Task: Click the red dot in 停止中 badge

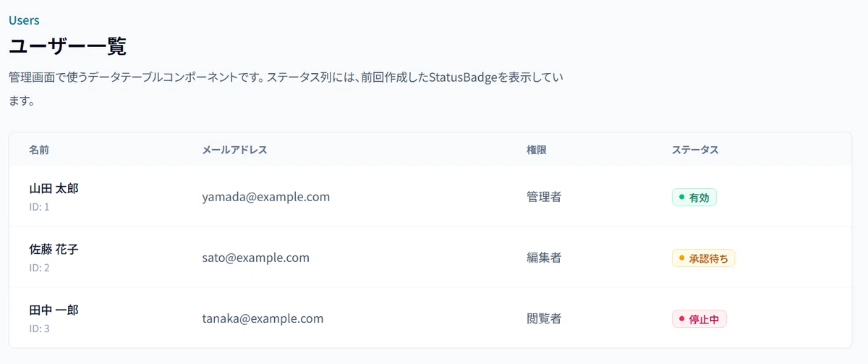Action: (681, 318)
